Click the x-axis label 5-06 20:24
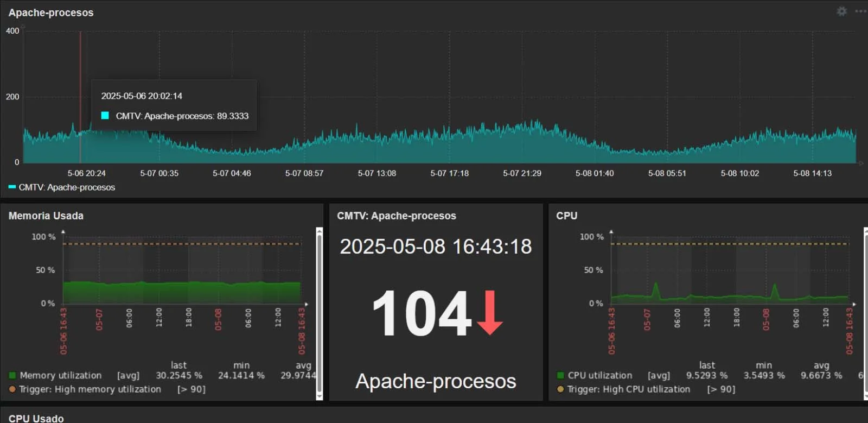This screenshot has width=868, height=423. tap(86, 173)
